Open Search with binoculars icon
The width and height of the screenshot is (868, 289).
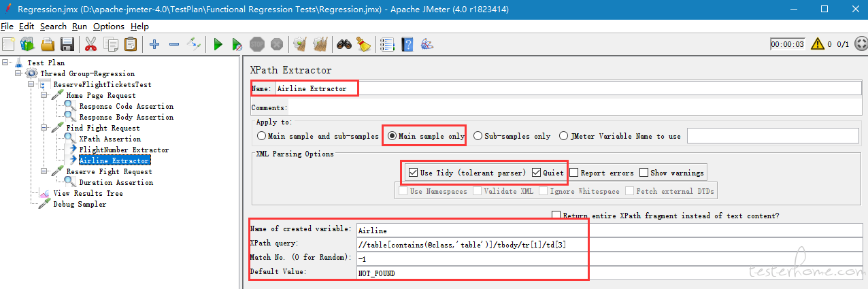point(344,44)
